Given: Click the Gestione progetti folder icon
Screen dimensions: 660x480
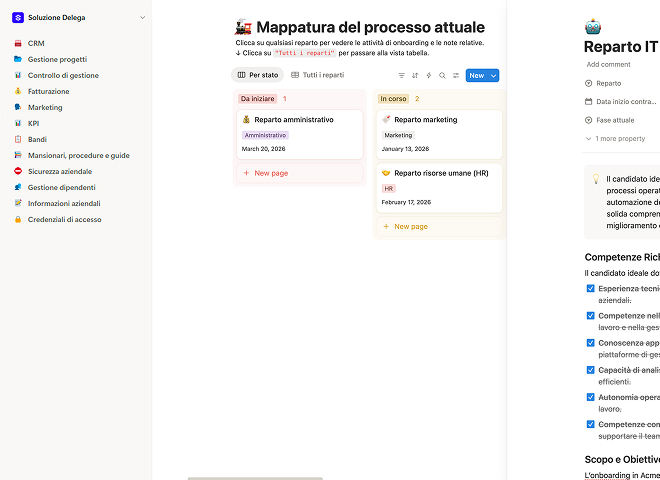Looking at the screenshot, I should (18, 59).
